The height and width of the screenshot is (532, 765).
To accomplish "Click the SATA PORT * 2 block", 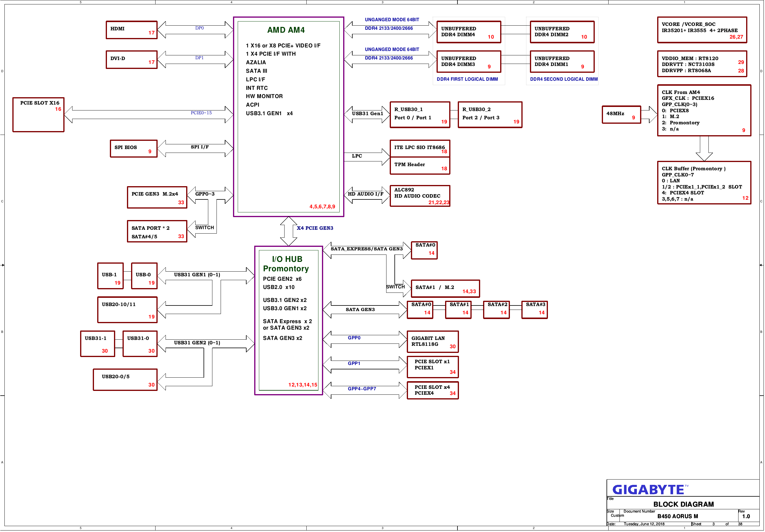I will (x=157, y=231).
